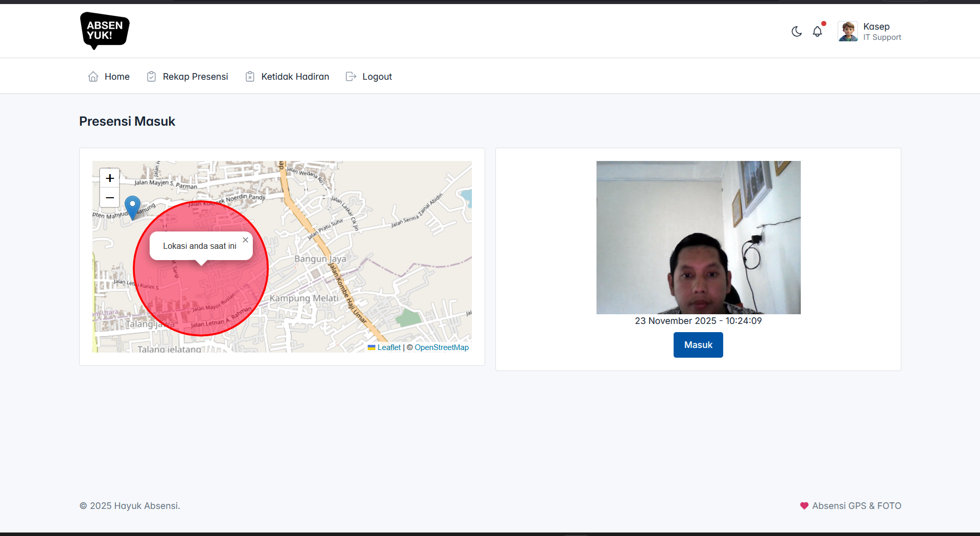Click the date and time text below webcam
The width and height of the screenshot is (980, 536).
pos(698,321)
